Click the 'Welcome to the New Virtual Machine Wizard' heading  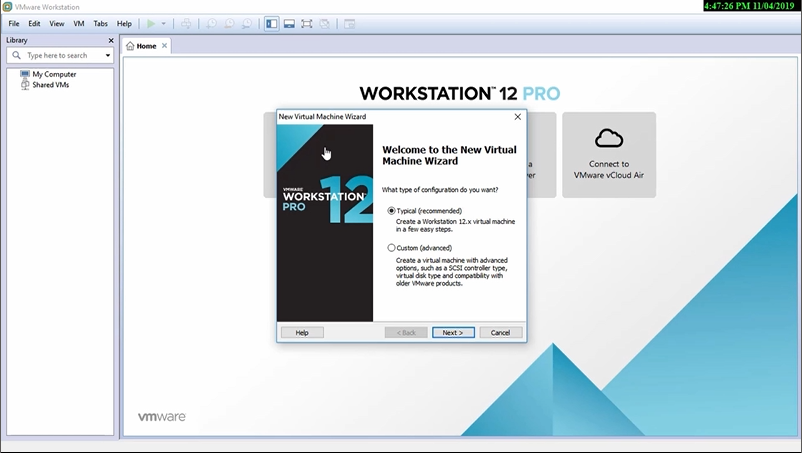[449, 155]
